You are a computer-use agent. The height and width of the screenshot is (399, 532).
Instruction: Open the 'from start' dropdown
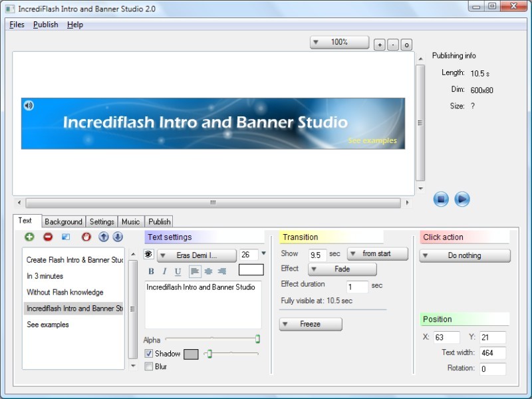[x=378, y=254]
